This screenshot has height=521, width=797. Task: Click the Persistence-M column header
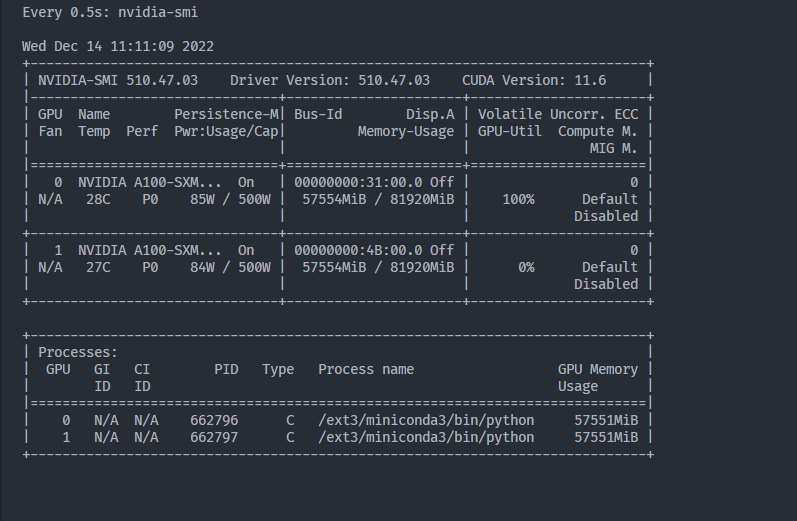(x=226, y=114)
